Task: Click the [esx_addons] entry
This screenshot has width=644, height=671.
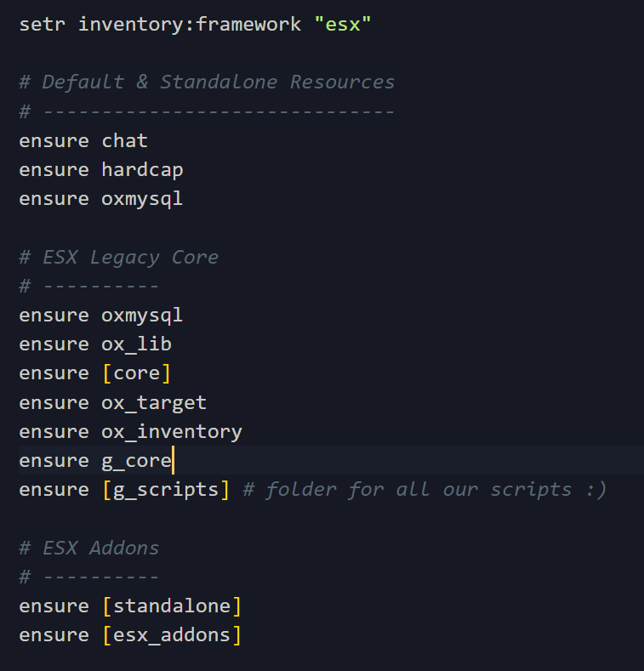Action: [x=172, y=635]
